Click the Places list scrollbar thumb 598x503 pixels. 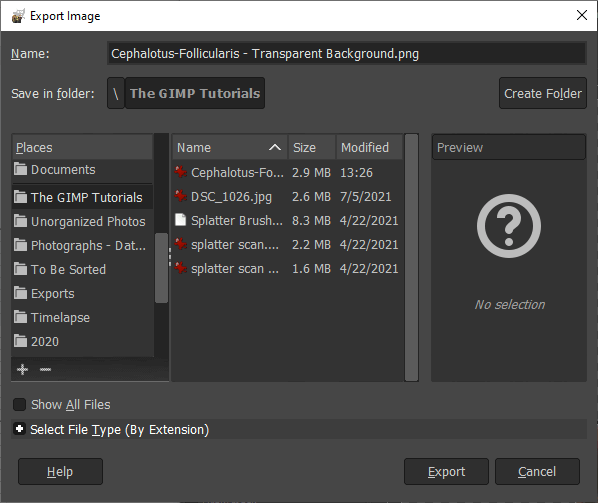click(x=162, y=268)
